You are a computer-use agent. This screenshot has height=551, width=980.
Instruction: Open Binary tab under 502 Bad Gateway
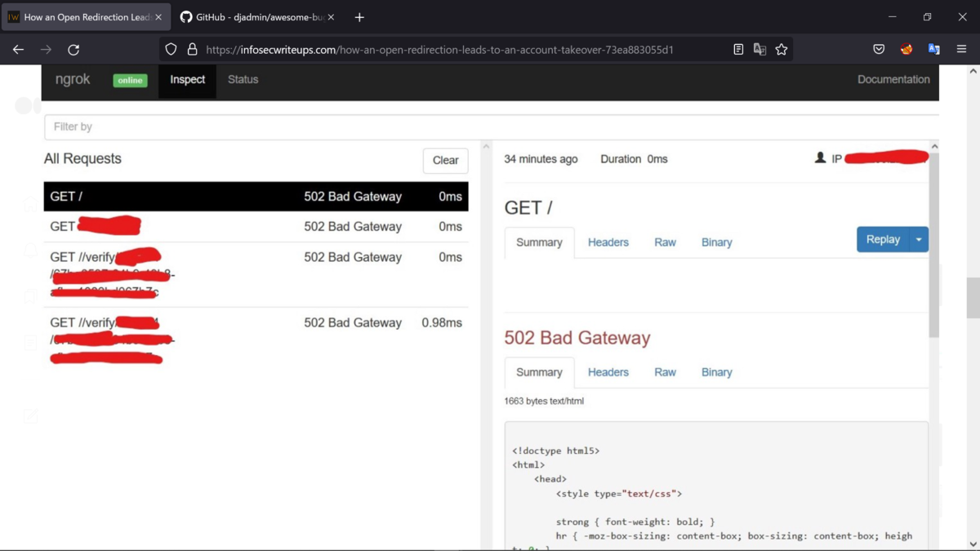pos(716,372)
